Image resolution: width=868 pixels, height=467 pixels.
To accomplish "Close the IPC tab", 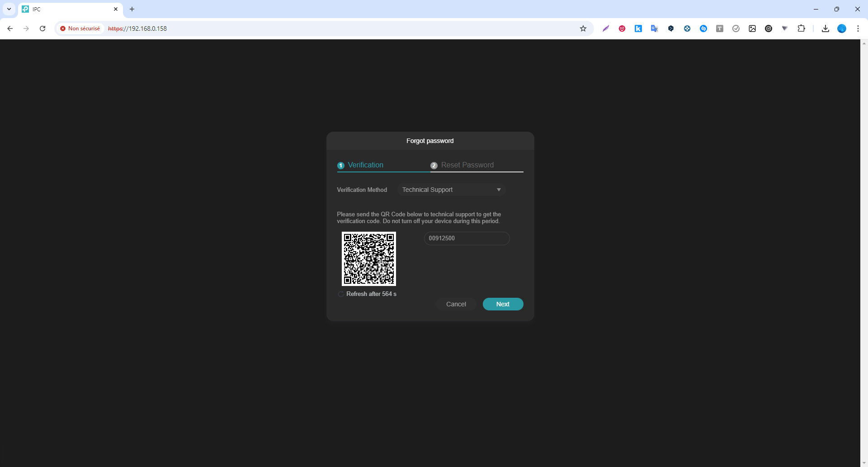I will point(116,9).
